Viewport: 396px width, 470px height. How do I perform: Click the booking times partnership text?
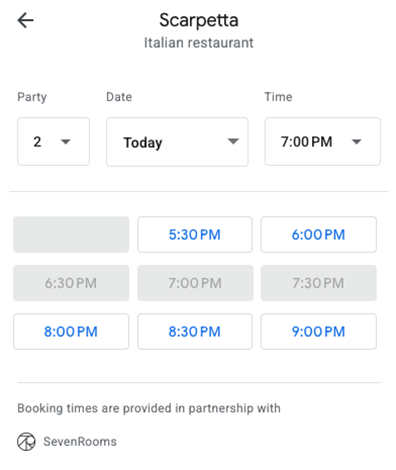click(149, 408)
